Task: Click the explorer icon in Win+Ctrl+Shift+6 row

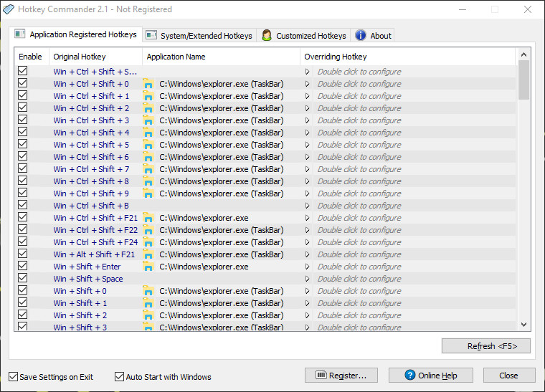Action: click(148, 157)
